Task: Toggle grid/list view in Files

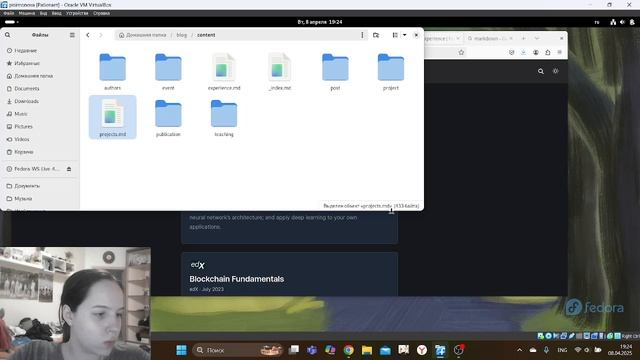Action: pyautogui.click(x=395, y=35)
